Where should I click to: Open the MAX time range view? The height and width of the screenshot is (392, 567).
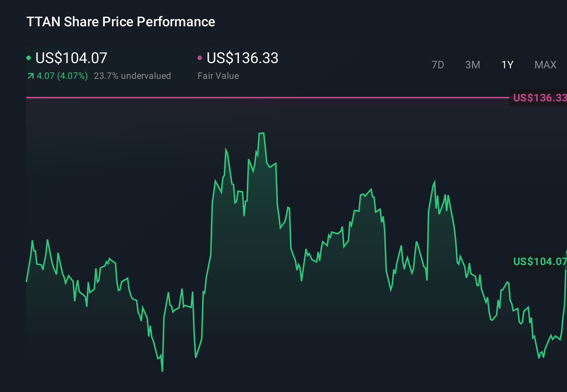545,65
